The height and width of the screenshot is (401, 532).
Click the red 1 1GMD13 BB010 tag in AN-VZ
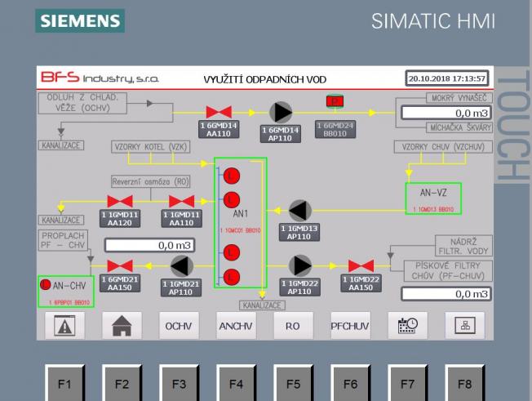click(433, 210)
